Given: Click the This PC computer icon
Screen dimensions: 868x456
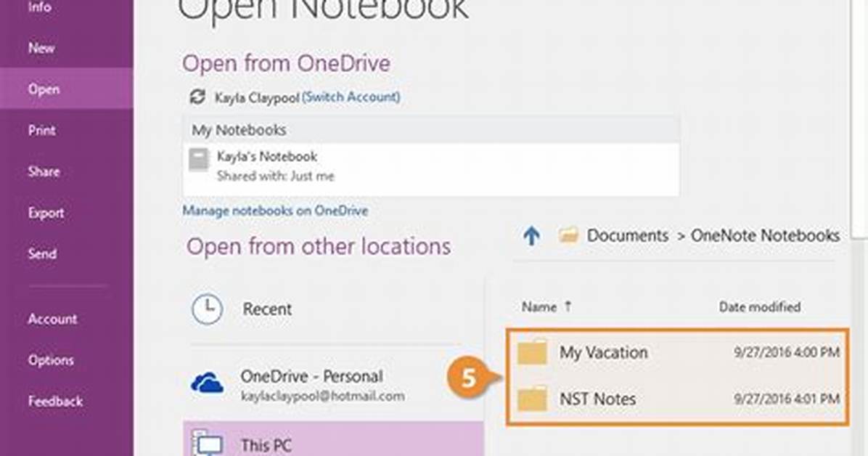Looking at the screenshot, I should pos(208,443).
